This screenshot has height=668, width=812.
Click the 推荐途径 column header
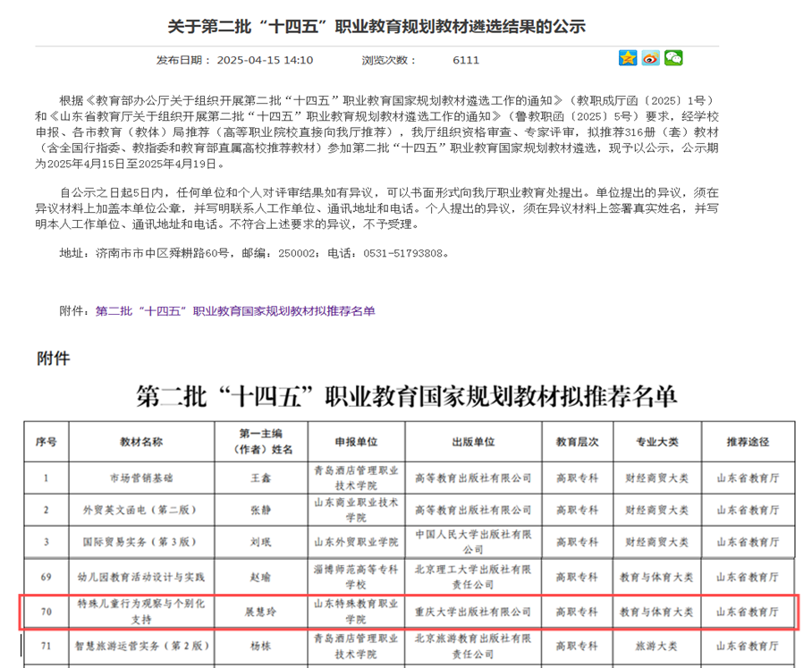(749, 442)
